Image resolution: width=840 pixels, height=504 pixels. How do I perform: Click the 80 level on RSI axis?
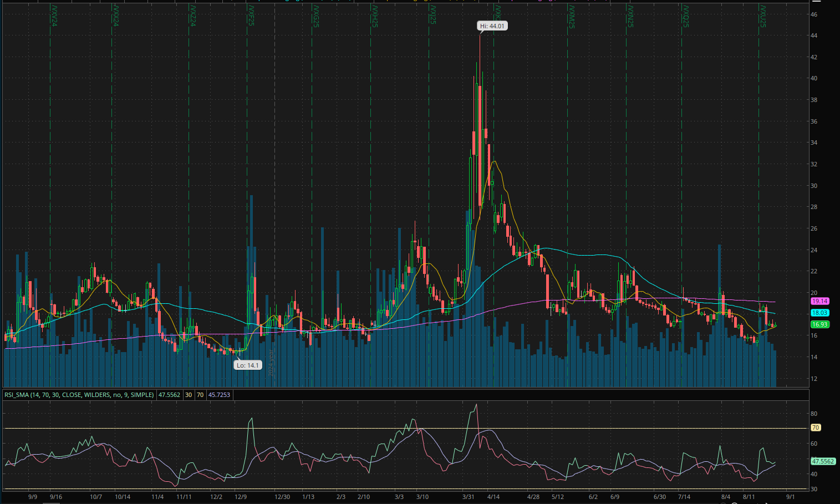[814, 414]
